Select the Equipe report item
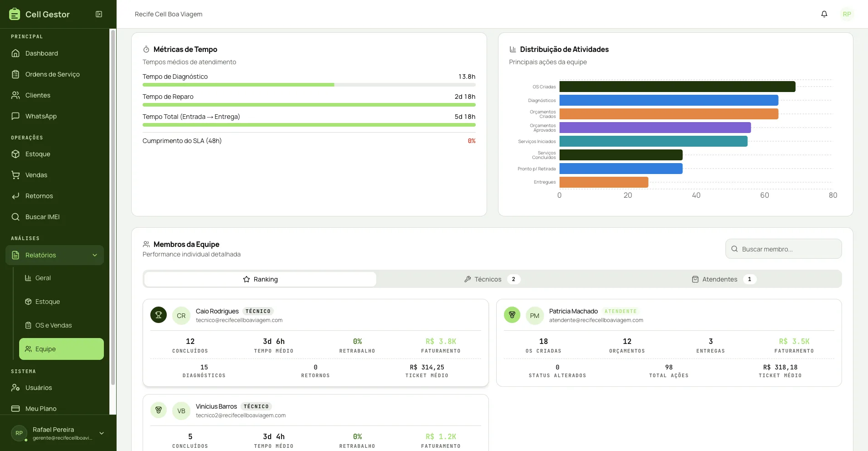Viewport: 868px width, 451px height. click(x=62, y=349)
